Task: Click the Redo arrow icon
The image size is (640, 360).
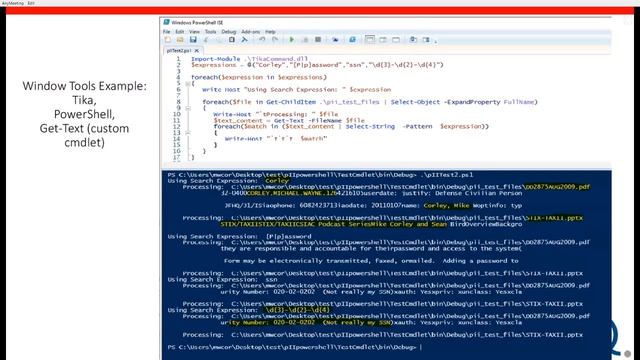Action: tap(275, 40)
